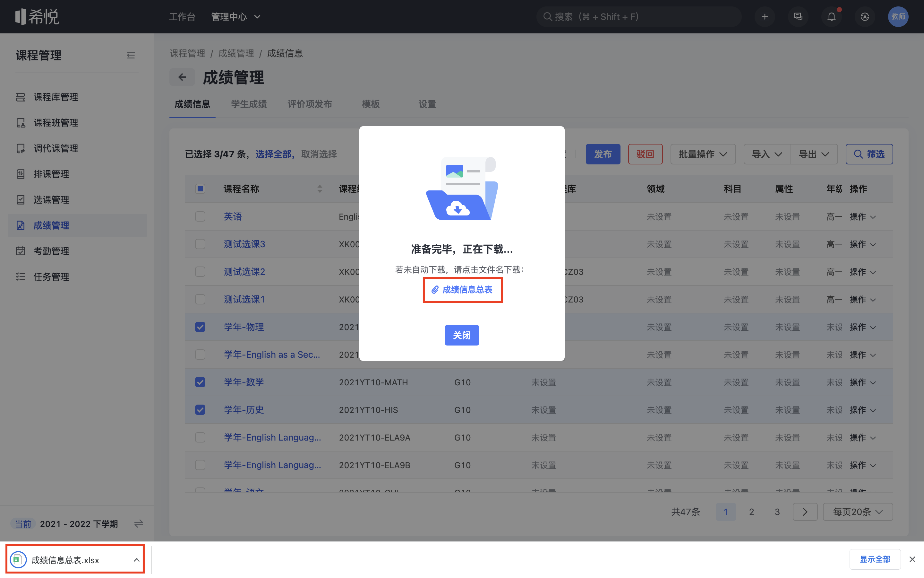Click 成绩管理 breadcrumb link

coord(236,54)
